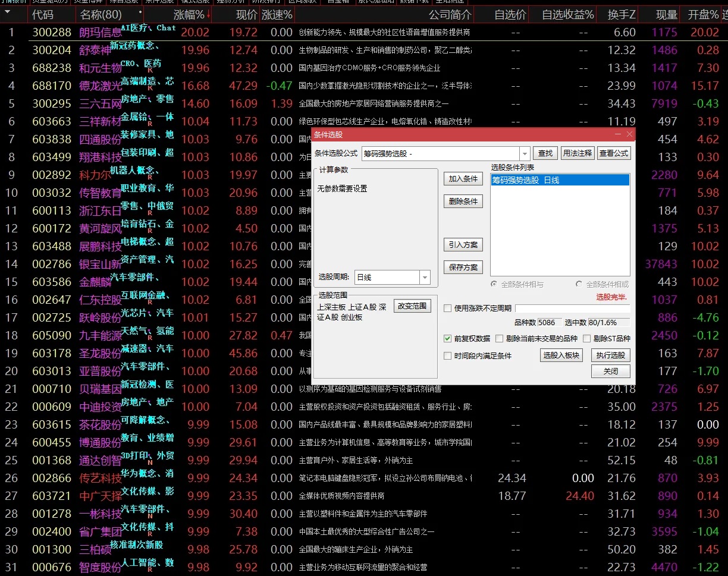Select stock 朗玛信息 in row 1
The width and height of the screenshot is (728, 576).
tap(101, 32)
